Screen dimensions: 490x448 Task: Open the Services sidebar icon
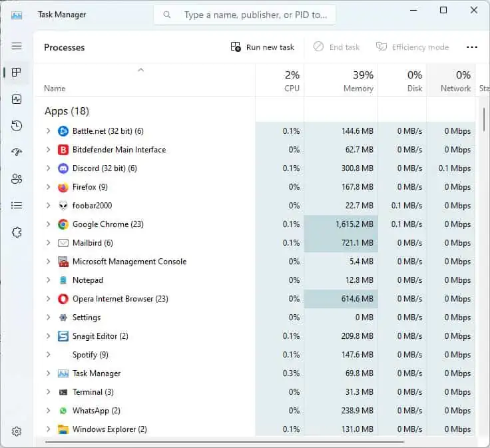17,232
